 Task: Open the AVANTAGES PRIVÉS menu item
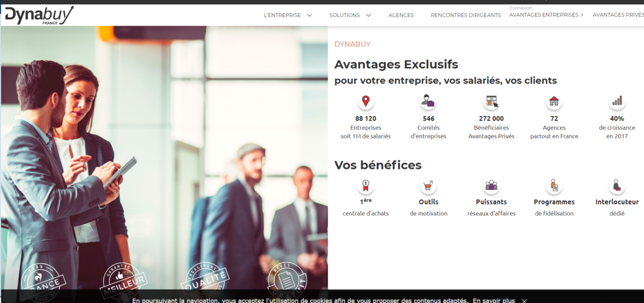[618, 15]
